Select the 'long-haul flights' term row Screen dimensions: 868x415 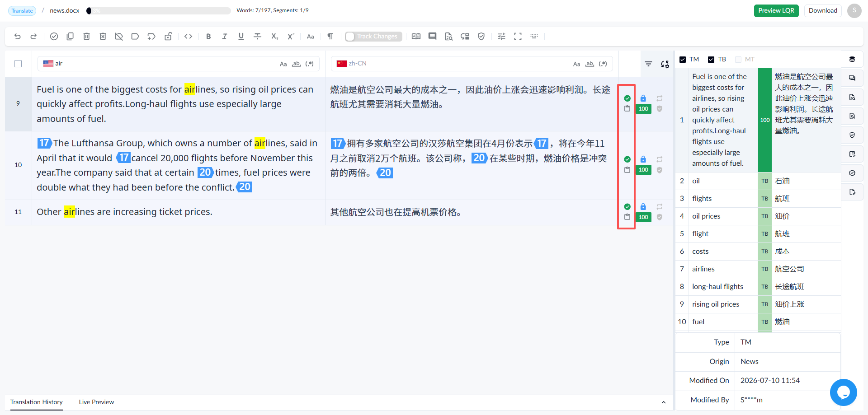[758, 287]
